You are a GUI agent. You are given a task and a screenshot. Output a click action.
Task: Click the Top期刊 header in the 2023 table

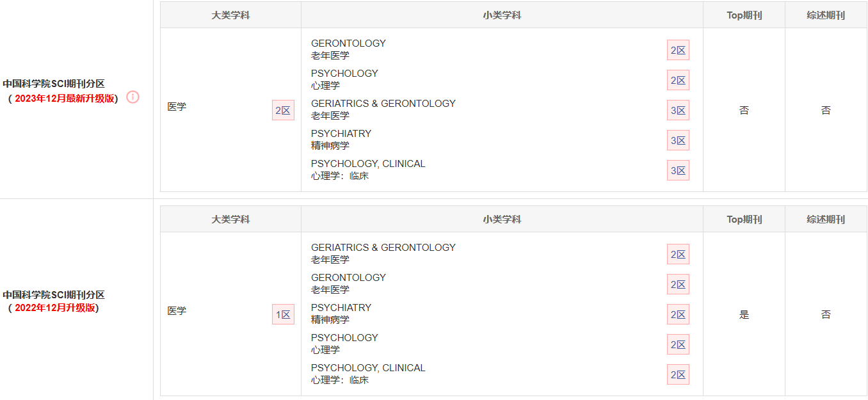coord(744,15)
